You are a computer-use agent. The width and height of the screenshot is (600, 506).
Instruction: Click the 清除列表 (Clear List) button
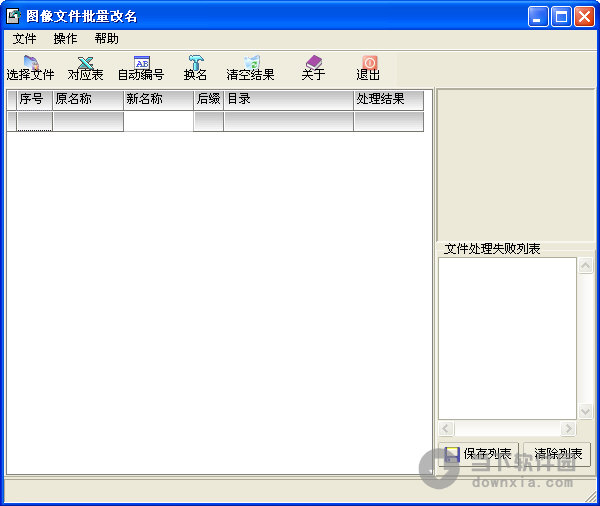tap(557, 454)
